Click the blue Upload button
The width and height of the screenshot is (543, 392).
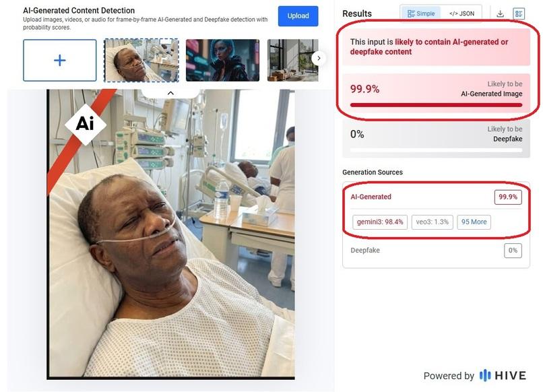(x=298, y=16)
